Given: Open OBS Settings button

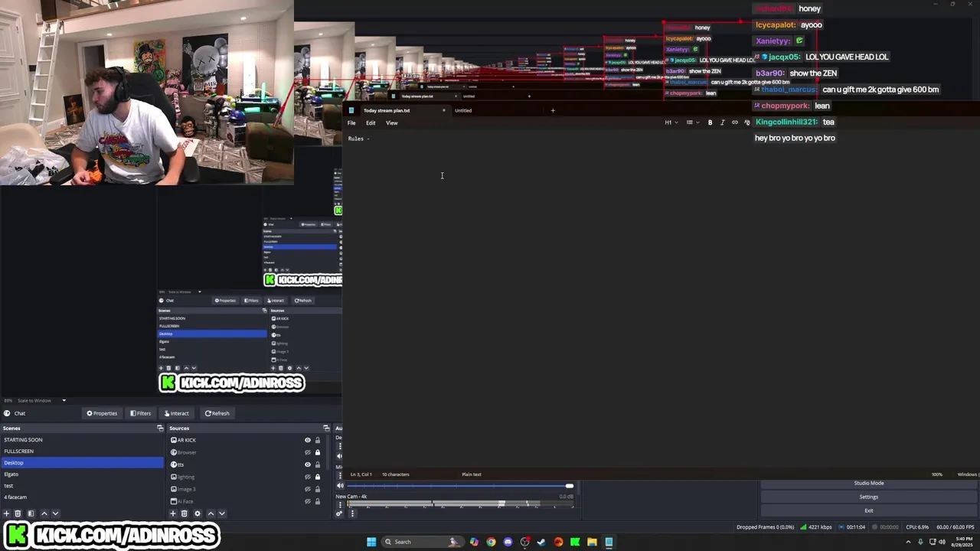Looking at the screenshot, I should click(869, 497).
